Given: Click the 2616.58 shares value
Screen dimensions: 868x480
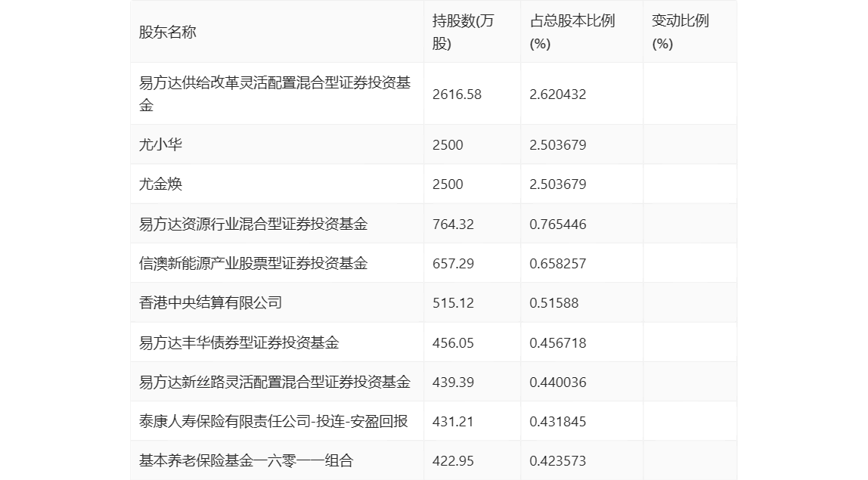Looking at the screenshot, I should point(457,94).
